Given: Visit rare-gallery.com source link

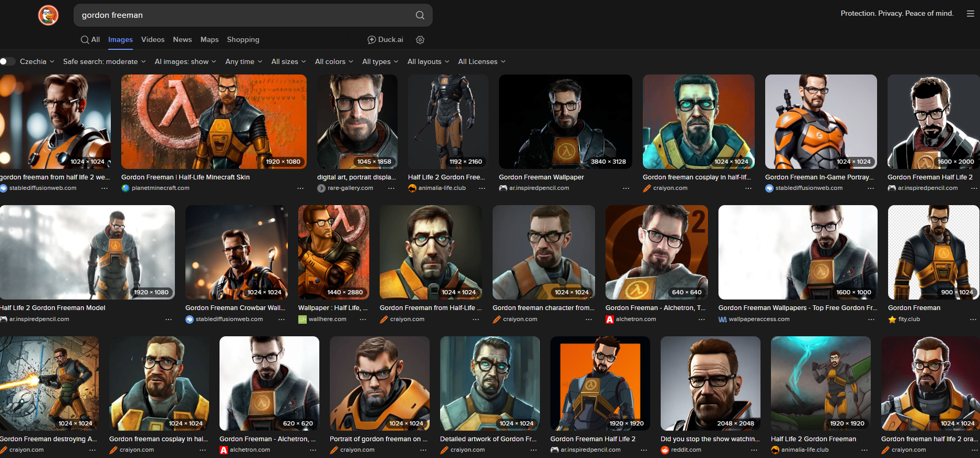Looking at the screenshot, I should coord(350,188).
